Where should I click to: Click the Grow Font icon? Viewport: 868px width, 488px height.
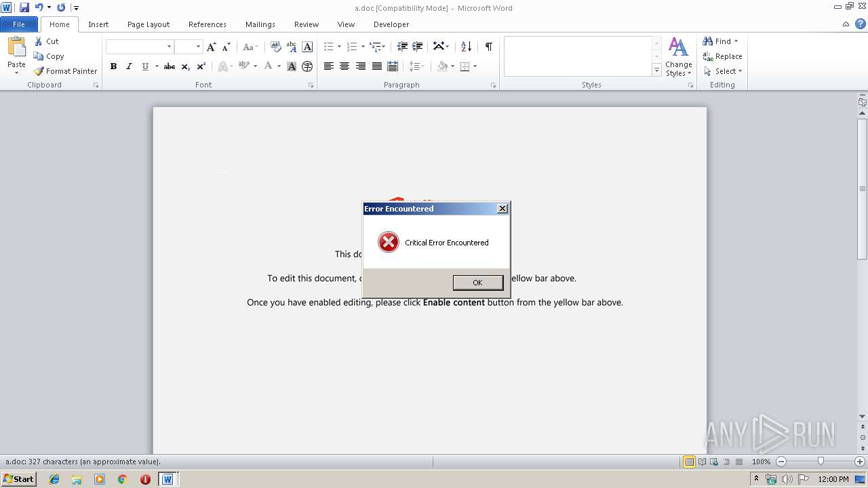(212, 47)
